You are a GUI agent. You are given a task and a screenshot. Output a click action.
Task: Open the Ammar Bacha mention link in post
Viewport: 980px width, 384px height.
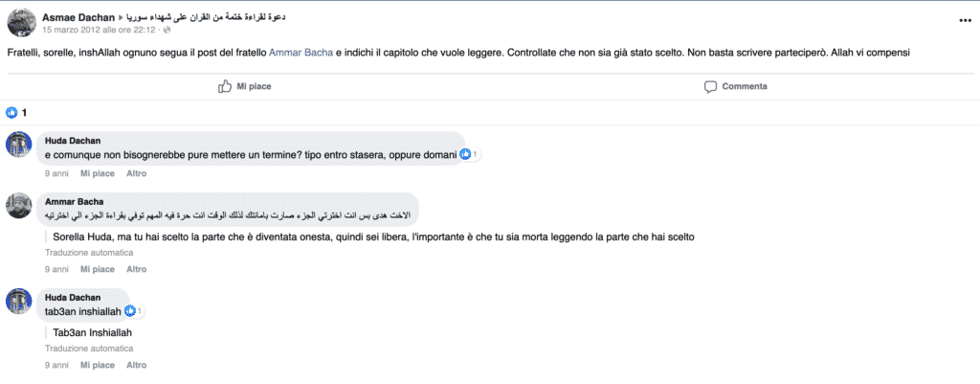click(301, 54)
